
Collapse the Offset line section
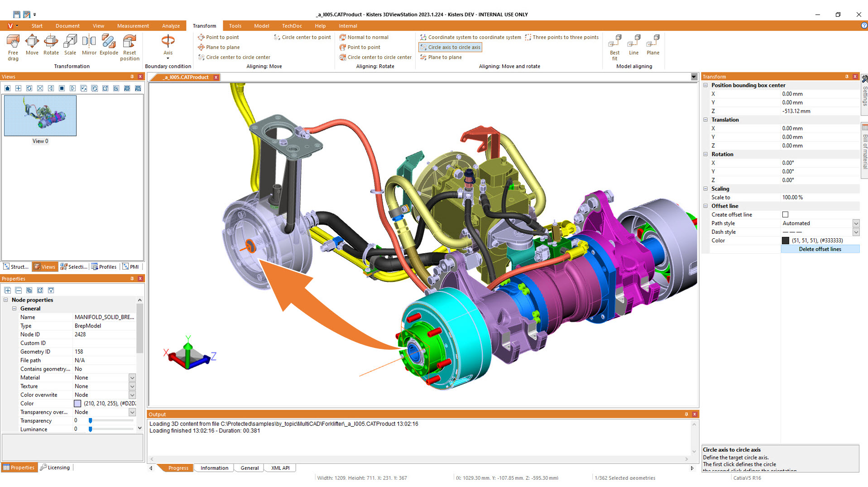click(x=705, y=206)
